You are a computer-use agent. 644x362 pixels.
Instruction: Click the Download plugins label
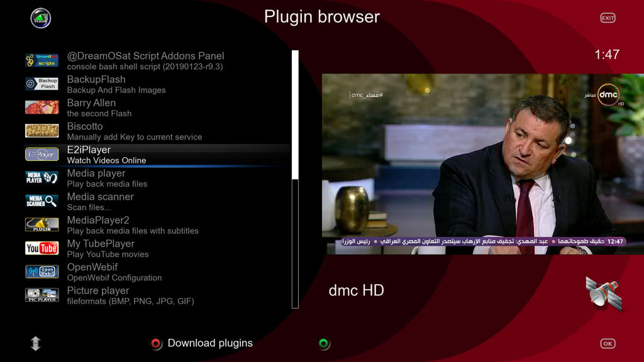coord(210,343)
